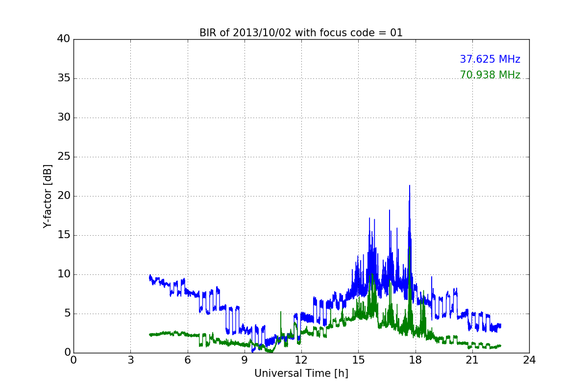The height and width of the screenshot is (392, 588).
Task: Click the x-axis tick label '24'
Action: (x=529, y=360)
